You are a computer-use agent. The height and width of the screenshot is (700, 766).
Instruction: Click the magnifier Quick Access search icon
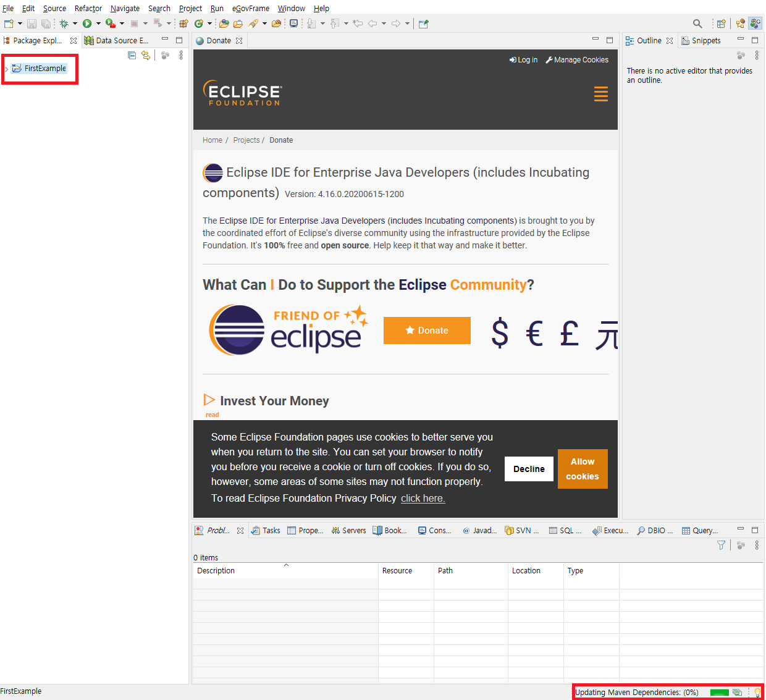pyautogui.click(x=697, y=23)
